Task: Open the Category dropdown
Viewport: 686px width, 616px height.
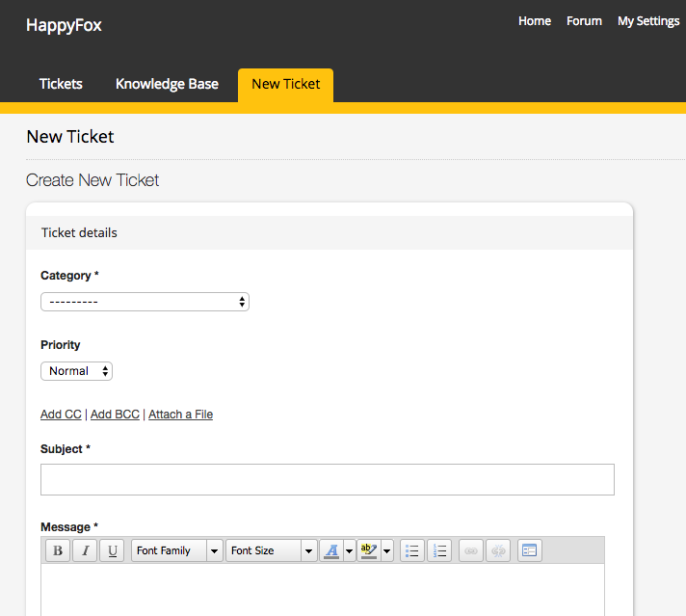Action: click(x=145, y=302)
